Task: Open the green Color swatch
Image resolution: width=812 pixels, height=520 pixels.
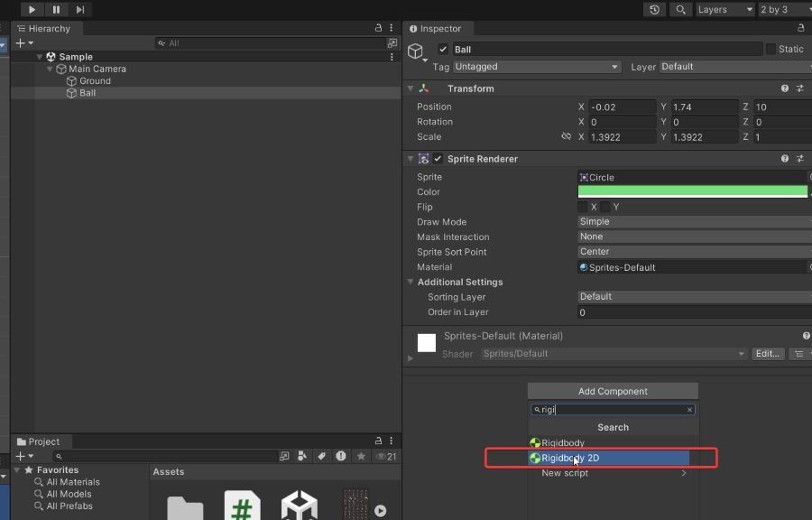Action: pos(692,191)
